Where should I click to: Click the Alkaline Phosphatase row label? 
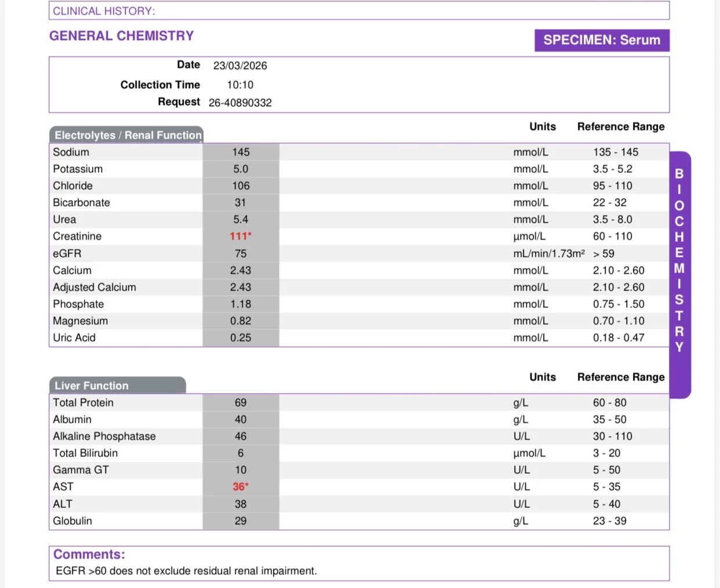click(104, 436)
